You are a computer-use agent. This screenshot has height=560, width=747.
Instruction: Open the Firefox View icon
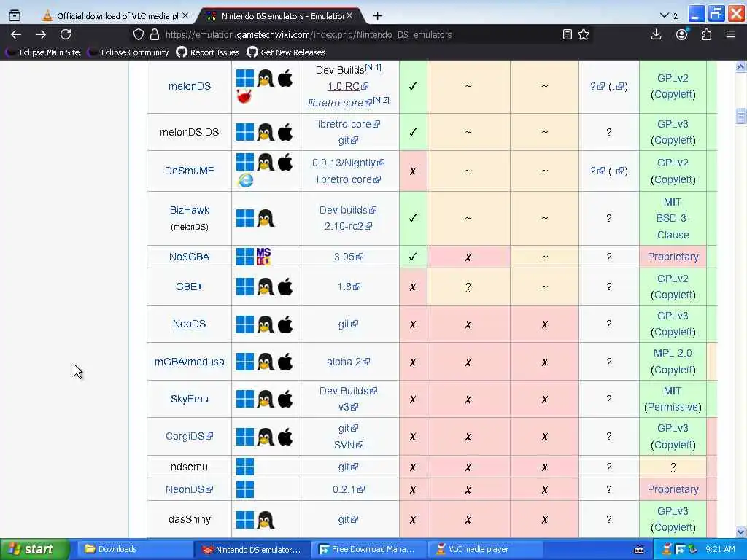[15, 16]
